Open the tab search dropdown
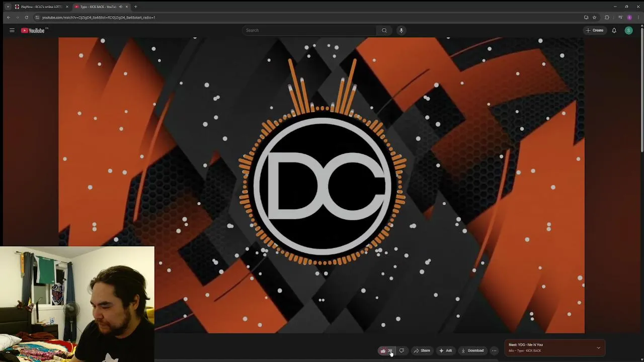The height and width of the screenshot is (362, 644). pos(8,7)
